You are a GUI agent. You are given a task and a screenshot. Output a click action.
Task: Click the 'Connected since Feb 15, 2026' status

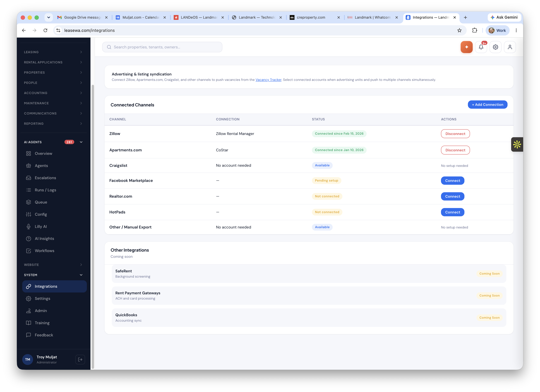click(339, 134)
